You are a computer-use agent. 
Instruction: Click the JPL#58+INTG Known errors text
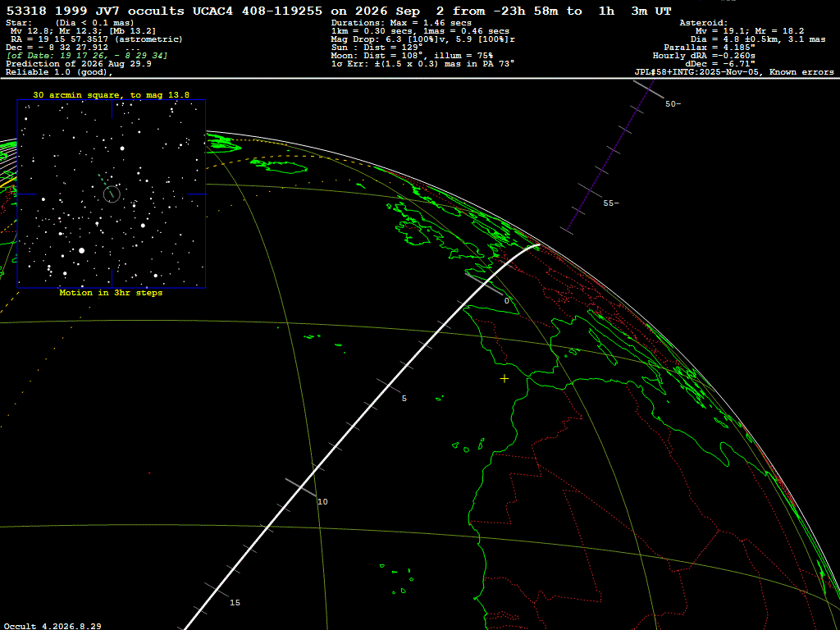[734, 72]
